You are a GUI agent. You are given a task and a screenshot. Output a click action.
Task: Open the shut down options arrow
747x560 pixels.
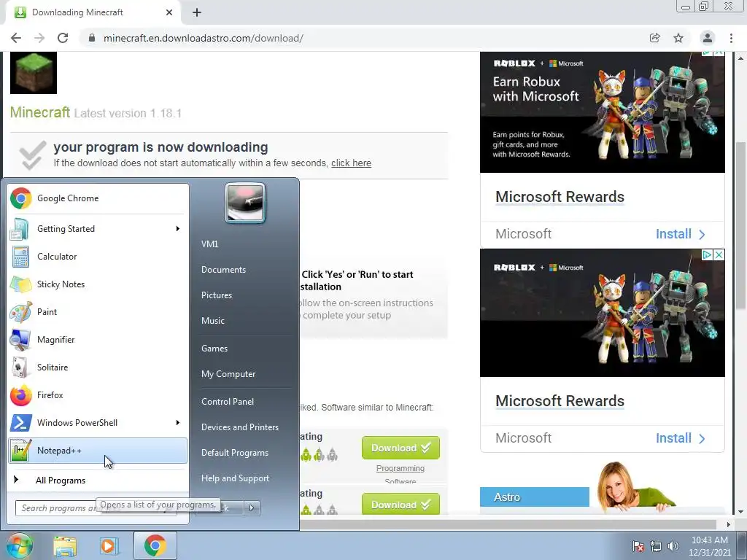tap(252, 508)
